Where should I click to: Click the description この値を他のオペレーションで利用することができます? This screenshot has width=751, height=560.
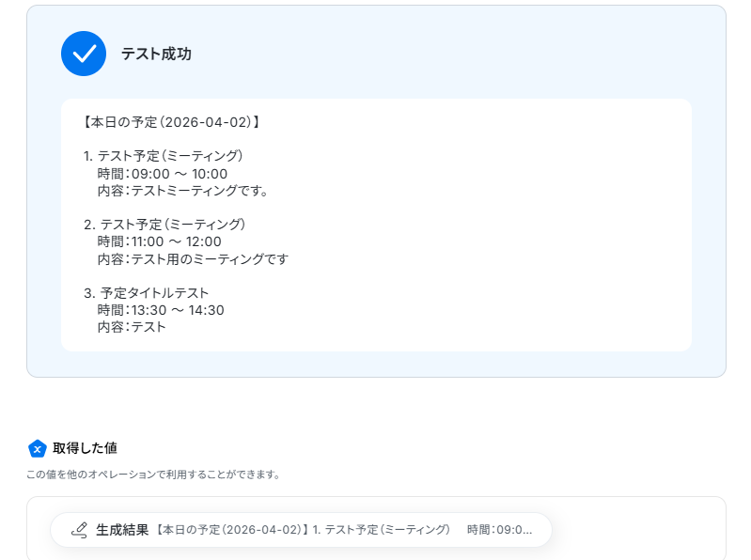[x=153, y=474]
